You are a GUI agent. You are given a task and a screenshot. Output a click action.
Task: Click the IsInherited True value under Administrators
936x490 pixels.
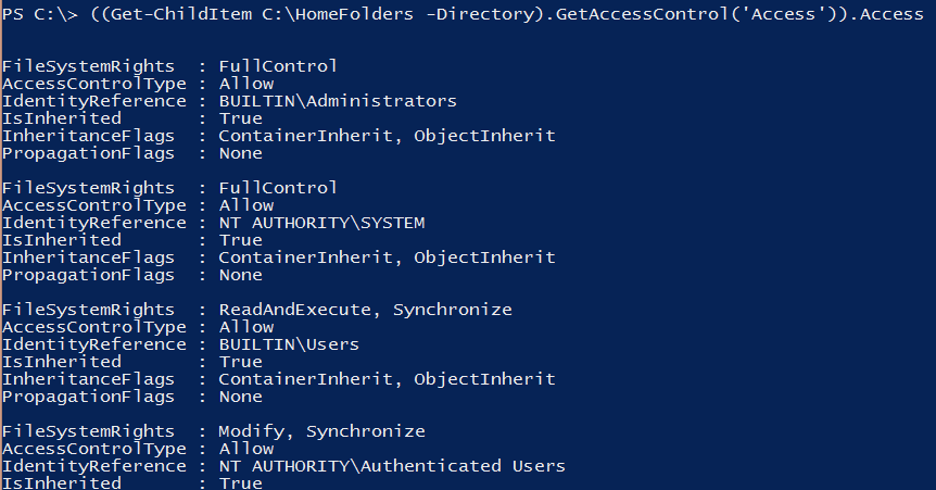coord(240,119)
